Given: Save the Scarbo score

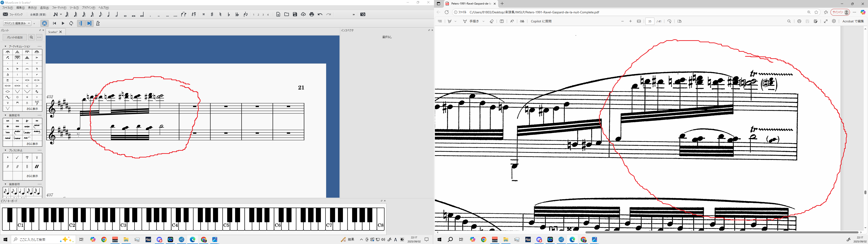Looking at the screenshot, I should 295,14.
